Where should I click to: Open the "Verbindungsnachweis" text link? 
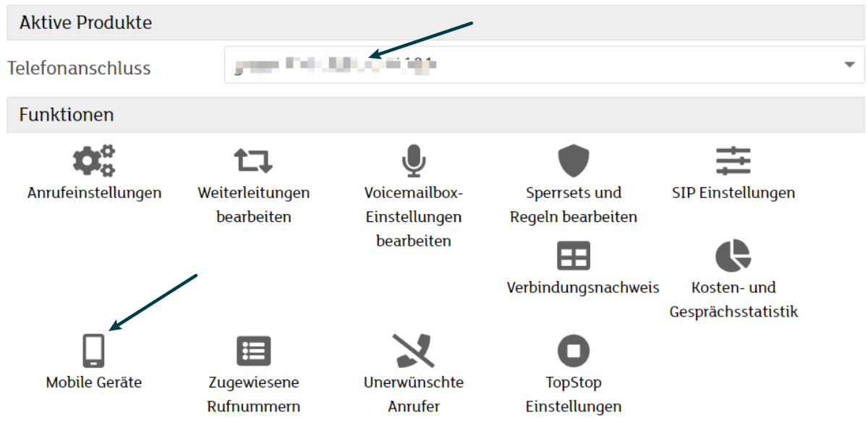(583, 288)
